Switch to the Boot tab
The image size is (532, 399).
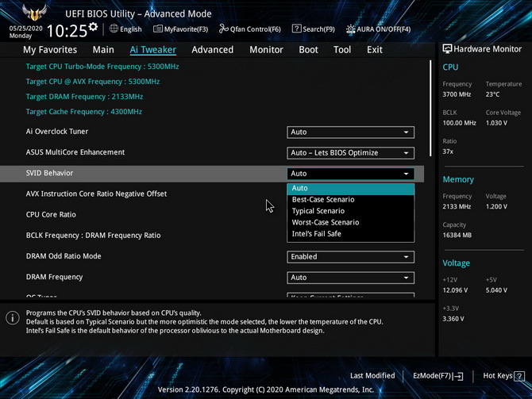click(308, 50)
